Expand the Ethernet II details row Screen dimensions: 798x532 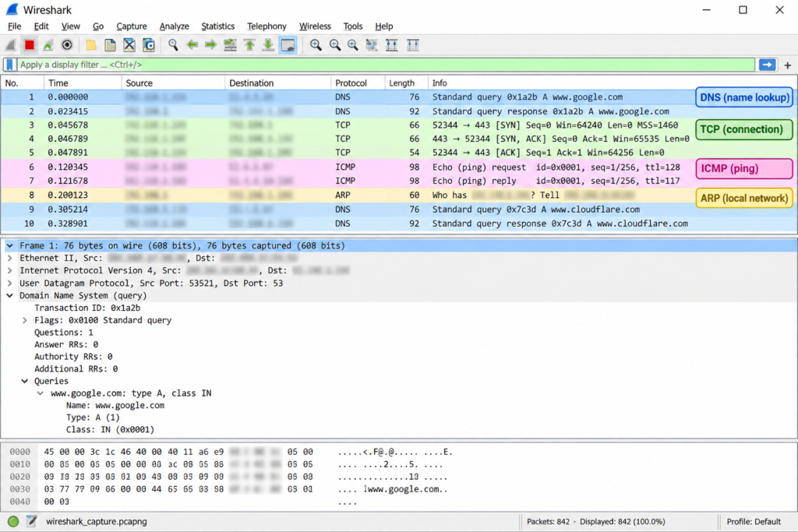9,259
